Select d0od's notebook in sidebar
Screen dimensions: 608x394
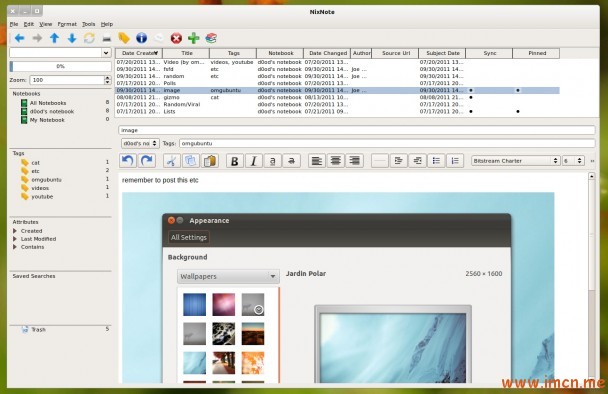tap(52, 111)
